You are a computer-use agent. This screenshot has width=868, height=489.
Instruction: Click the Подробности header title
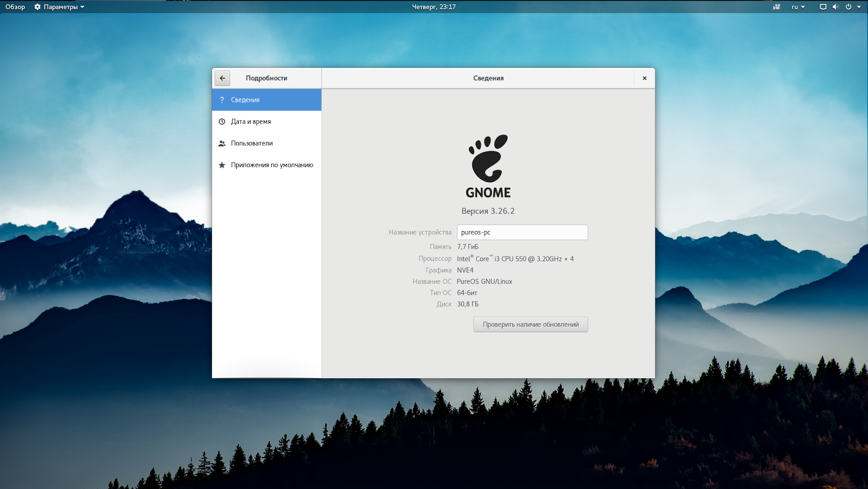[266, 78]
